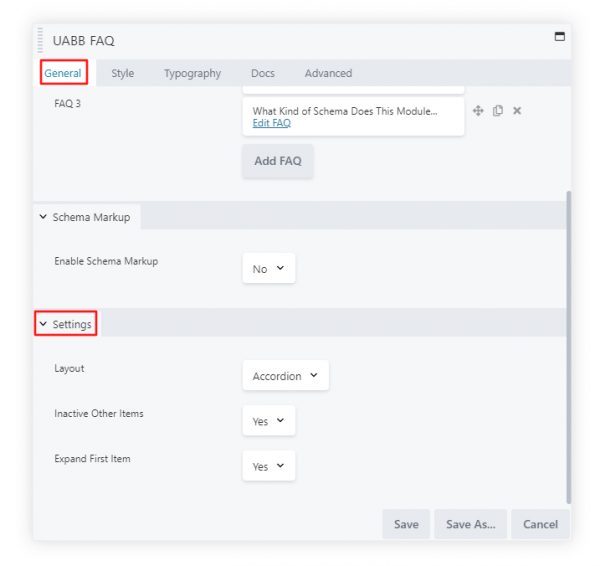Click the Expand First Item label
Image resolution: width=600 pixels, height=566 pixels.
92,458
